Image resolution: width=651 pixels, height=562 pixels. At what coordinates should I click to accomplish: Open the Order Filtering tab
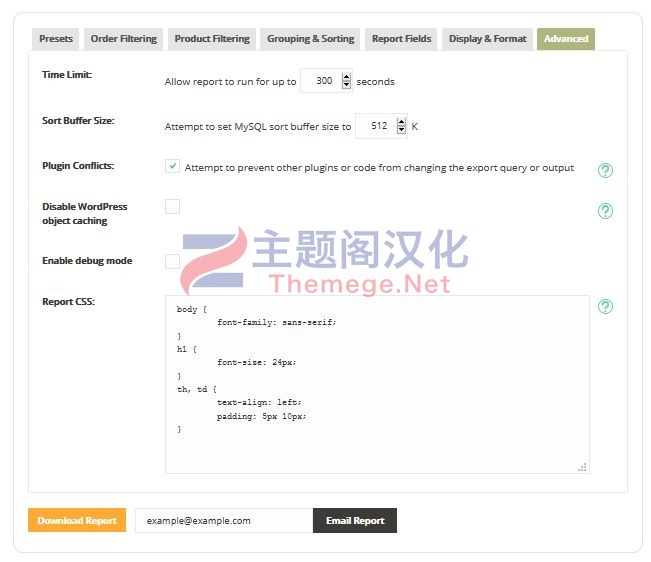[x=123, y=39]
